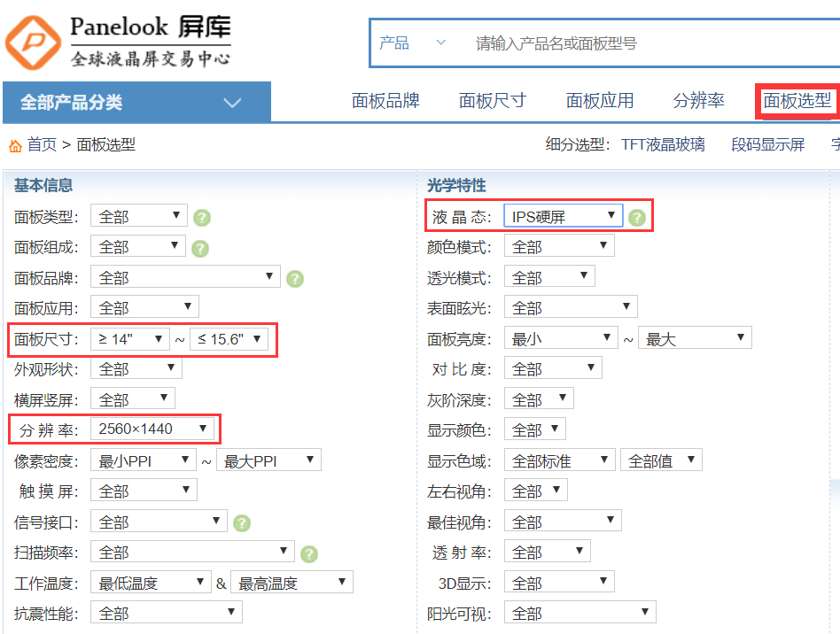Click the help icon next to 液晶态
The image size is (840, 634).
(x=636, y=215)
